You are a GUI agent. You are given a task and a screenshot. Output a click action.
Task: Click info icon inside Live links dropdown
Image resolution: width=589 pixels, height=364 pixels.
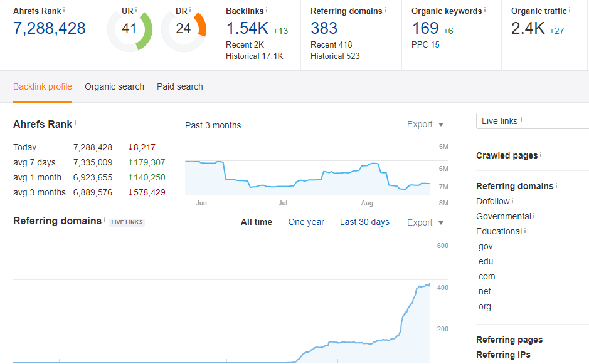pyautogui.click(x=521, y=119)
